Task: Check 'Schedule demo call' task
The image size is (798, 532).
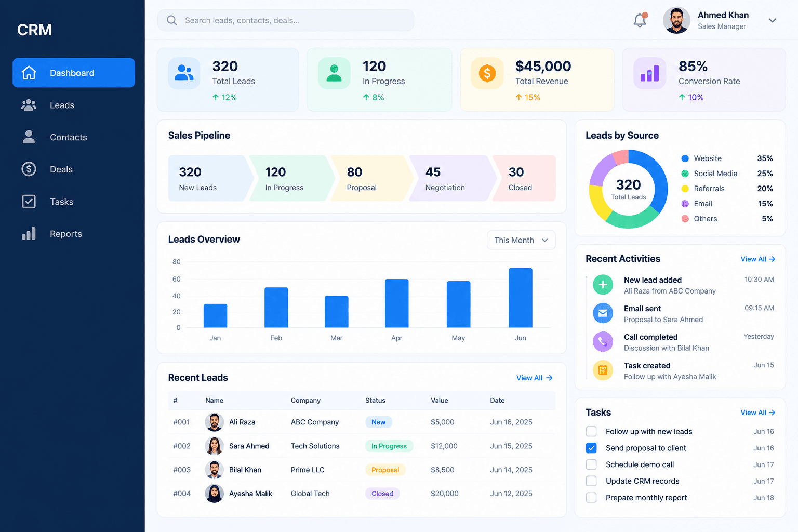Action: tap(591, 464)
